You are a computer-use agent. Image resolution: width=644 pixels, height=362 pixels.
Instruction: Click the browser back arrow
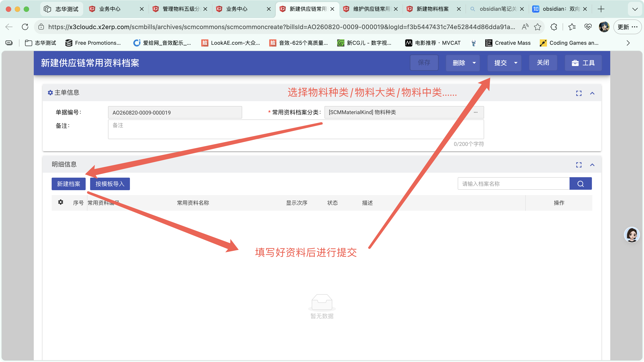coord(9,27)
